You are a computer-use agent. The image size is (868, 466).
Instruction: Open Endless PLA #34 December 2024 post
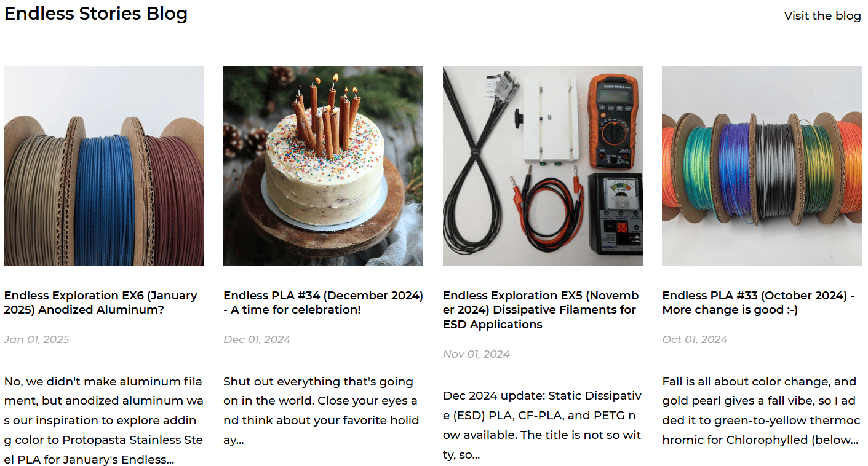coord(323,302)
